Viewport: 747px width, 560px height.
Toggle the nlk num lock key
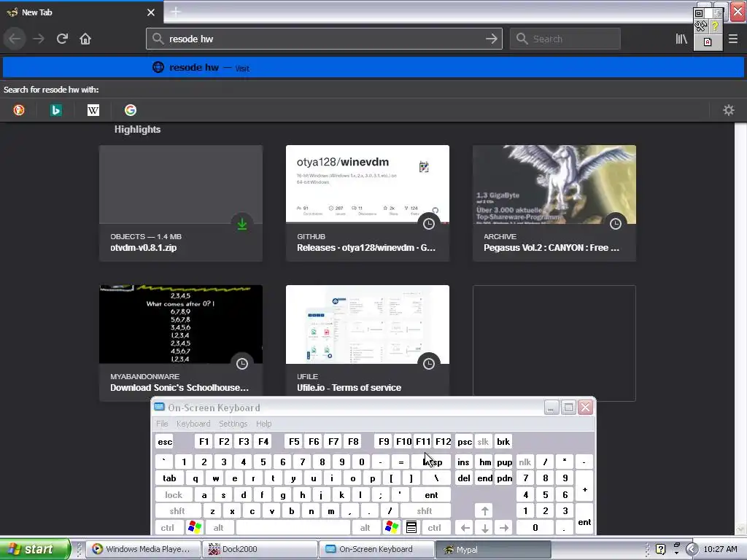pos(525,462)
